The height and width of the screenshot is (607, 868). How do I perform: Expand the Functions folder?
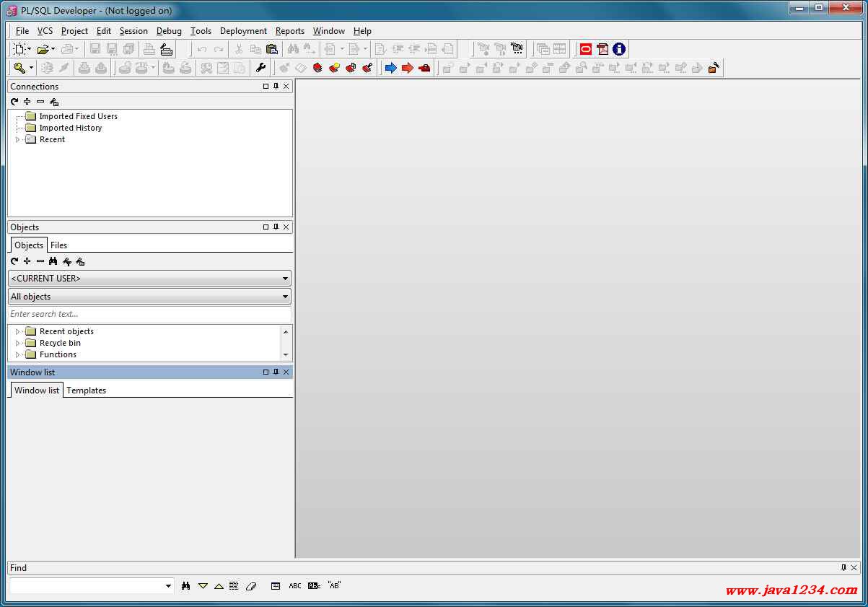[18, 354]
